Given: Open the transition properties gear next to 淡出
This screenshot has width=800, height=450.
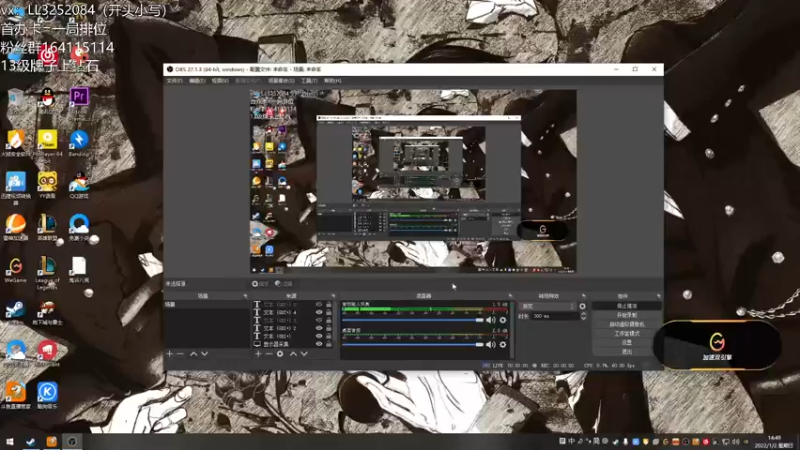Looking at the screenshot, I should (582, 306).
